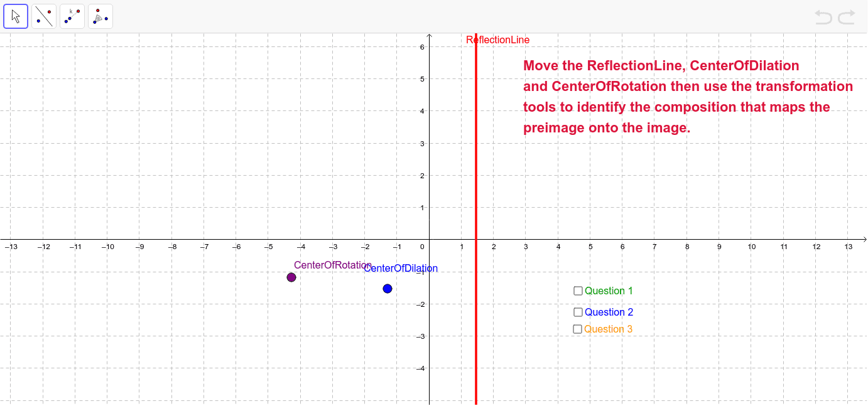Check the Question 1 checkbox
The height and width of the screenshot is (406, 868).
[577, 291]
